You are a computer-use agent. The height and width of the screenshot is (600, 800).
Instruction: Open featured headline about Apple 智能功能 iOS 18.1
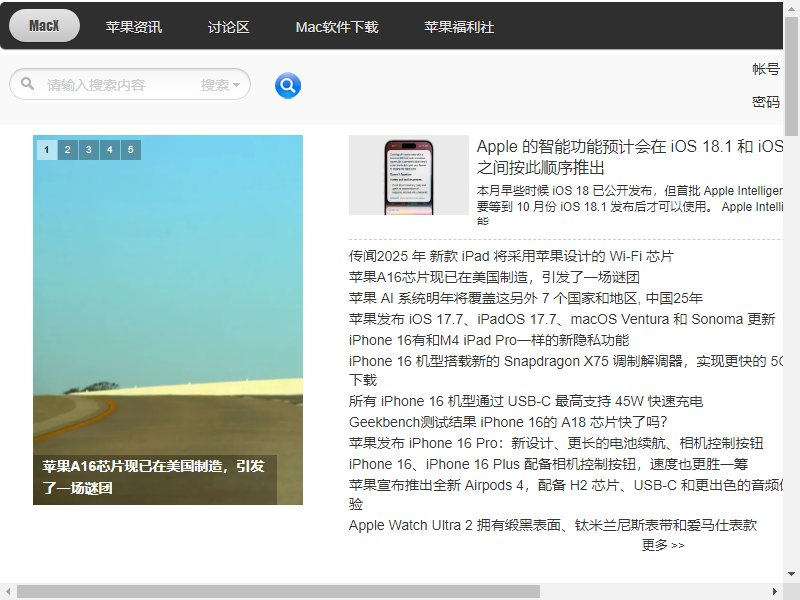click(630, 157)
